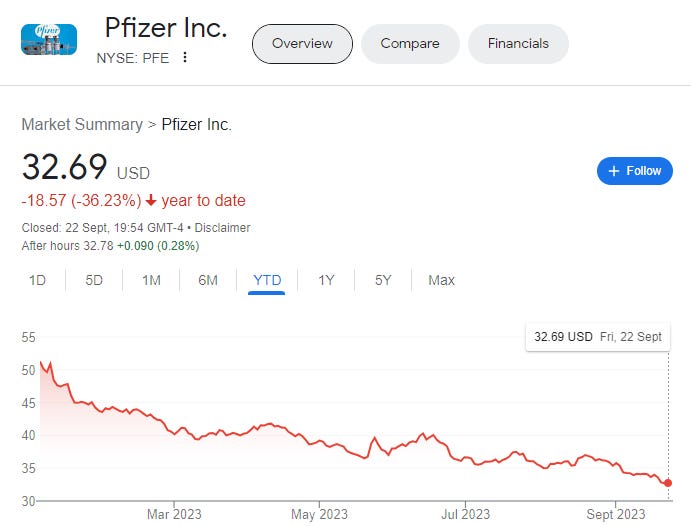The height and width of the screenshot is (526, 691).
Task: Switch chart to the 5Y range
Action: point(383,280)
